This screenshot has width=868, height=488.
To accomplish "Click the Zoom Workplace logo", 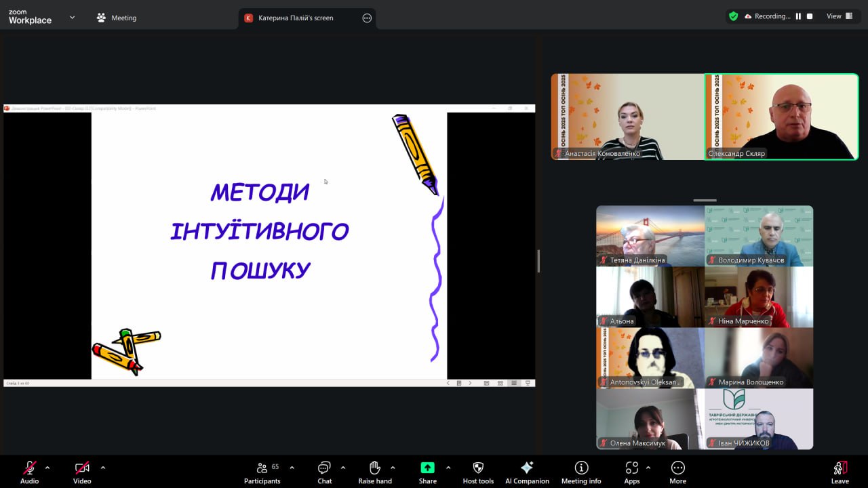I will click(x=30, y=18).
